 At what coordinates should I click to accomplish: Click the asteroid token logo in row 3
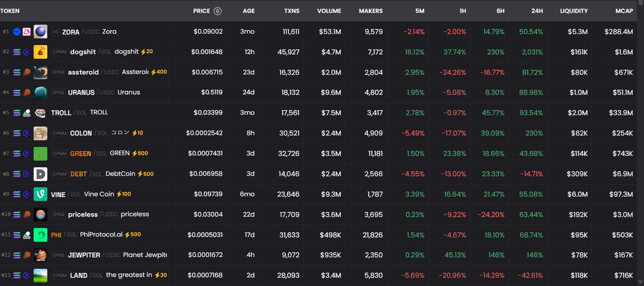tap(40, 72)
